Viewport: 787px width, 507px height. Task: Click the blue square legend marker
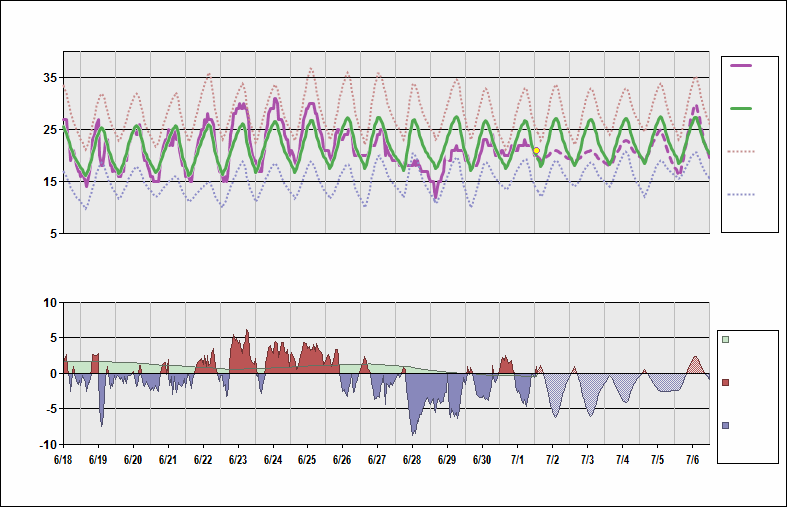726,425
